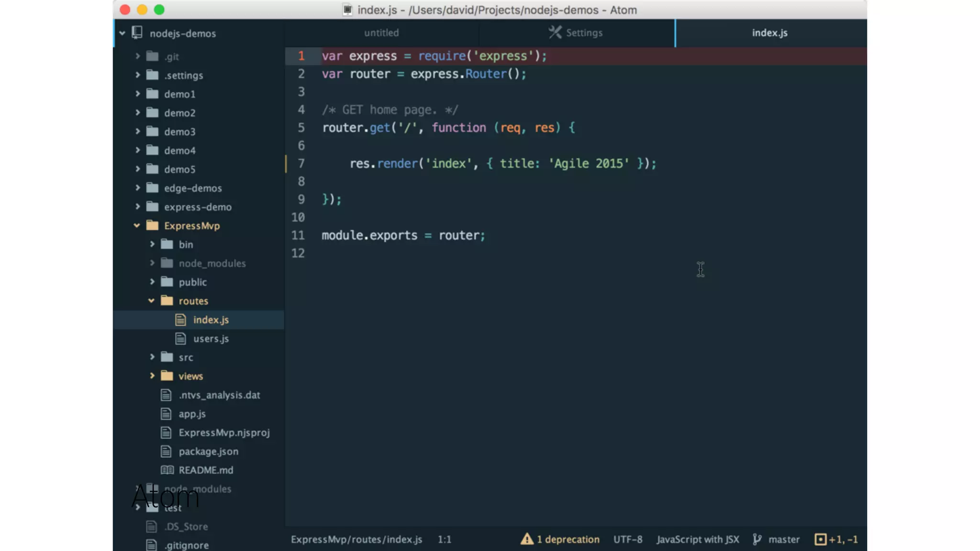This screenshot has height=551, width=980.
Task: Open app.js in the tree view
Action: (192, 414)
